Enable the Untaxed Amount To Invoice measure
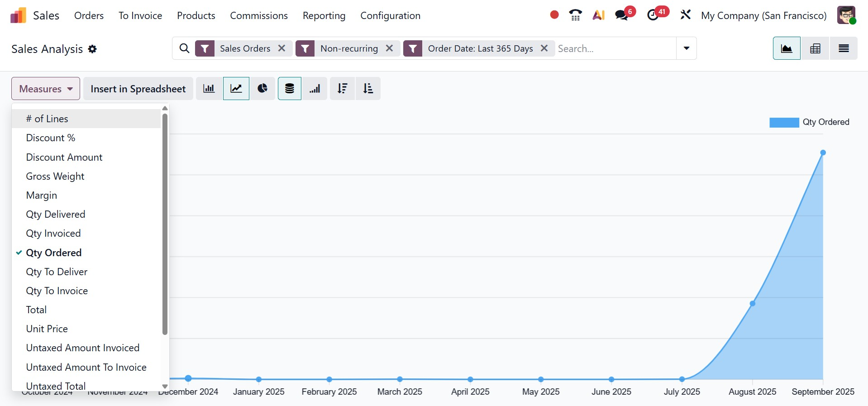Viewport: 868px width, 406px height. coord(86,367)
